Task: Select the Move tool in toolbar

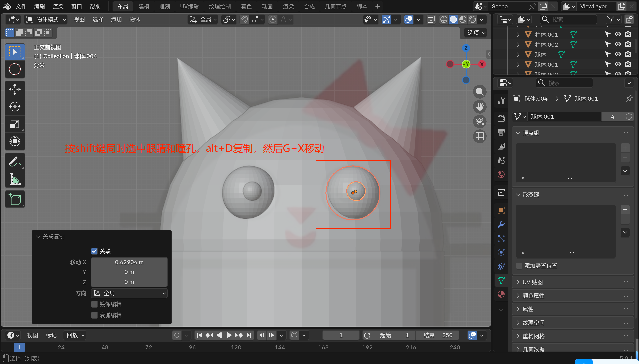Action: point(15,89)
